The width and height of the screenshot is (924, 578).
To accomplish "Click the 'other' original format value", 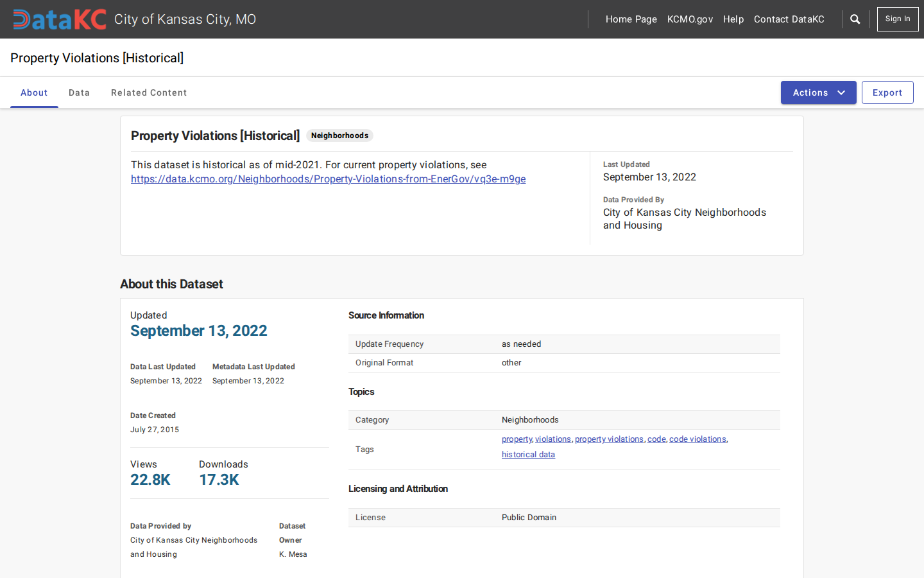I will (511, 363).
